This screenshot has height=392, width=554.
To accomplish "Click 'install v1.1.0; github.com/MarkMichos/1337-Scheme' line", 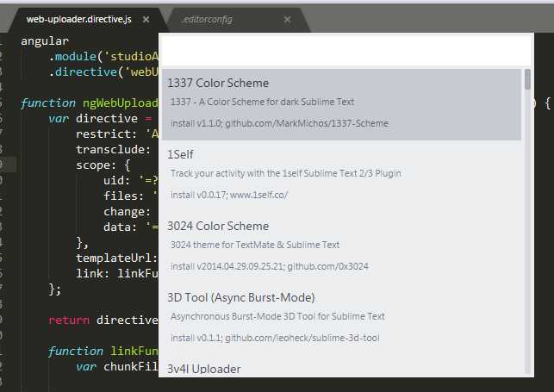I will 279,123.
